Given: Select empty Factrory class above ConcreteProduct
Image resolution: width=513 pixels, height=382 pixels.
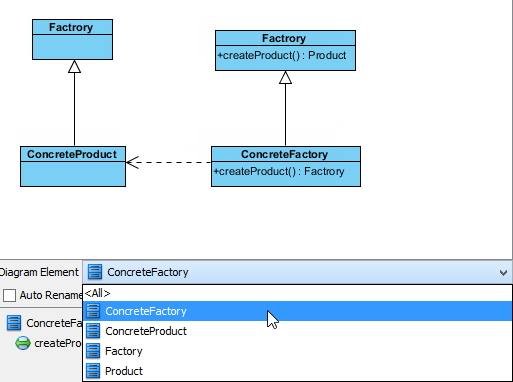Looking at the screenshot, I should pos(72,39).
